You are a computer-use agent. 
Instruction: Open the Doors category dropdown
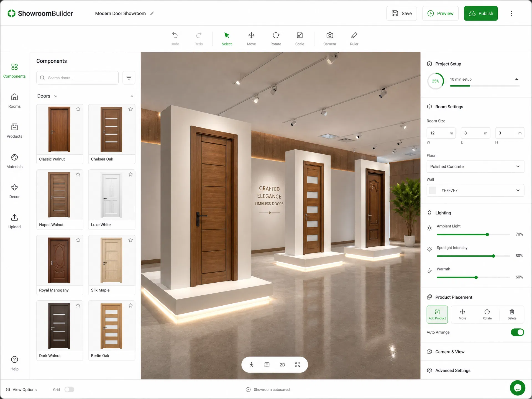coord(47,96)
